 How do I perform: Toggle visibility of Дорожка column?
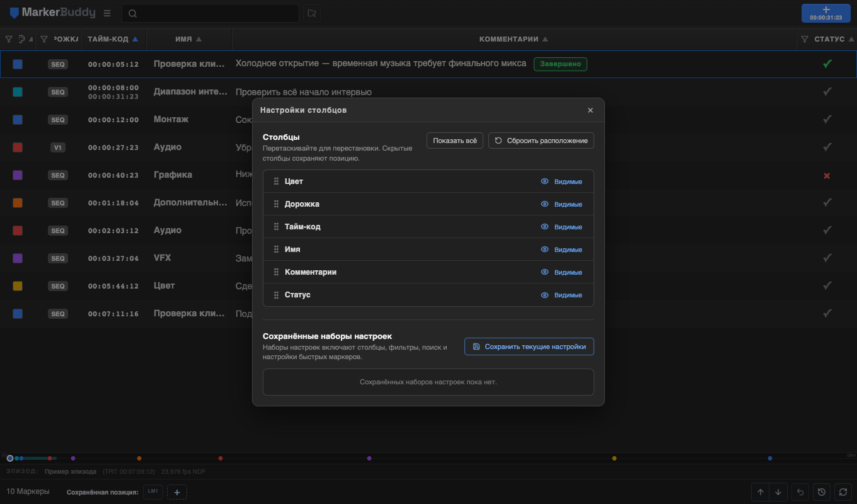click(561, 204)
